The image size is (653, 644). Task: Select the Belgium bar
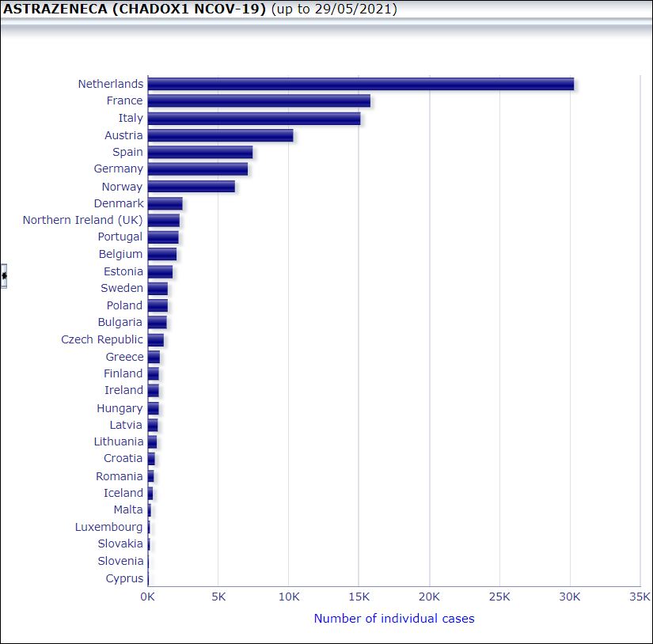pyautogui.click(x=162, y=254)
